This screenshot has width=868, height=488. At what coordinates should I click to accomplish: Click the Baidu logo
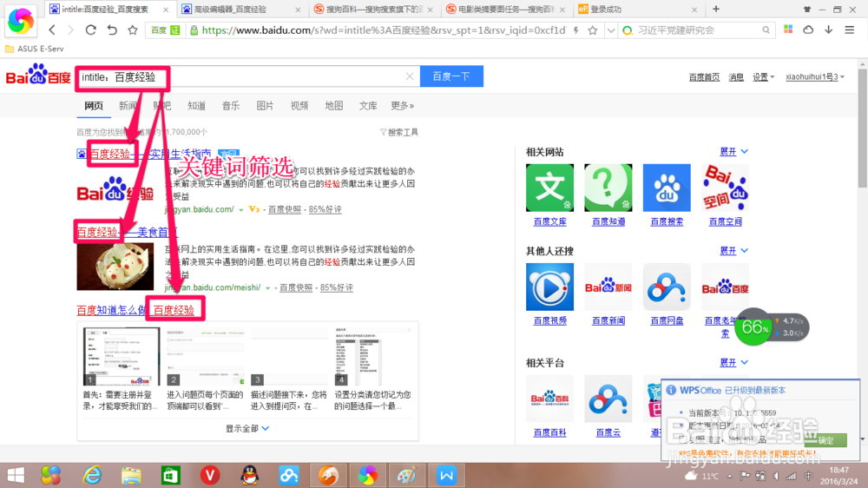(38, 75)
